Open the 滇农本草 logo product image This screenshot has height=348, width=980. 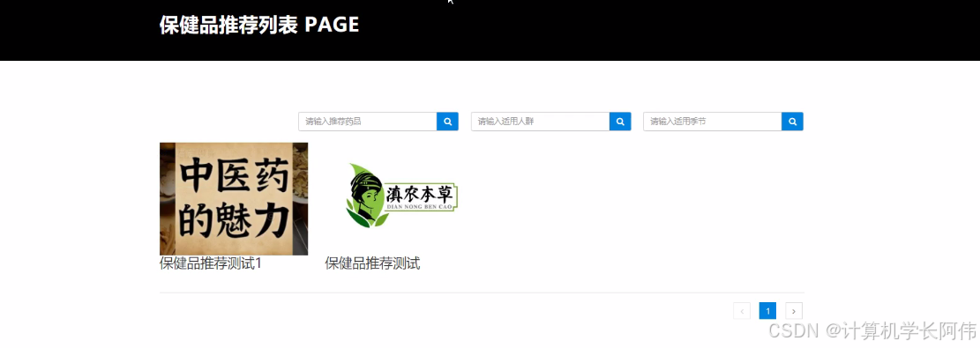point(402,196)
